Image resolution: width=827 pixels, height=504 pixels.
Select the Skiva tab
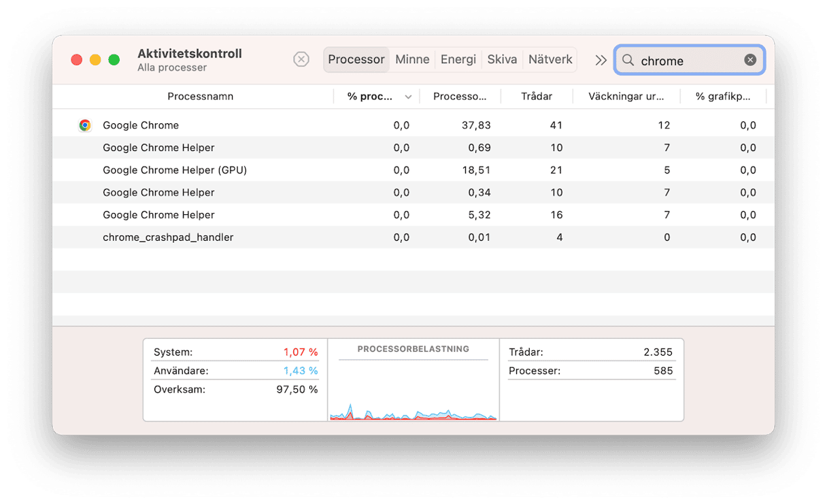(x=502, y=60)
